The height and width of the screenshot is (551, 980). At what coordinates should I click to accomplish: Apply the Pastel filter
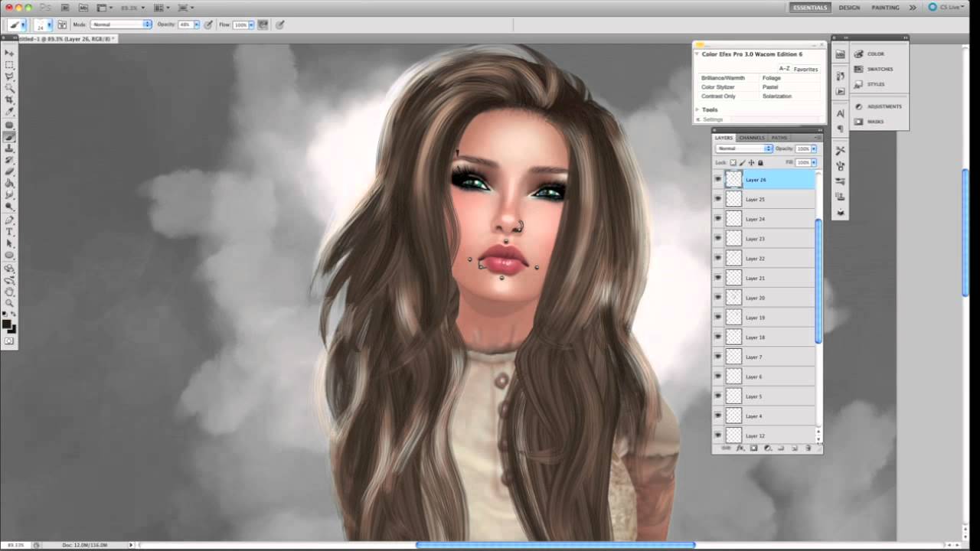click(770, 87)
